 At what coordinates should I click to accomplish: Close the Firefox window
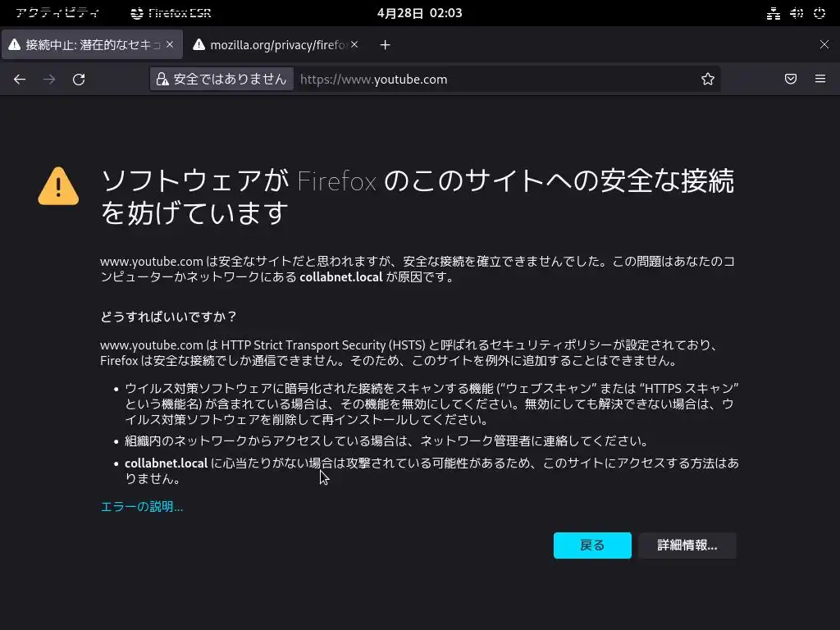click(824, 44)
